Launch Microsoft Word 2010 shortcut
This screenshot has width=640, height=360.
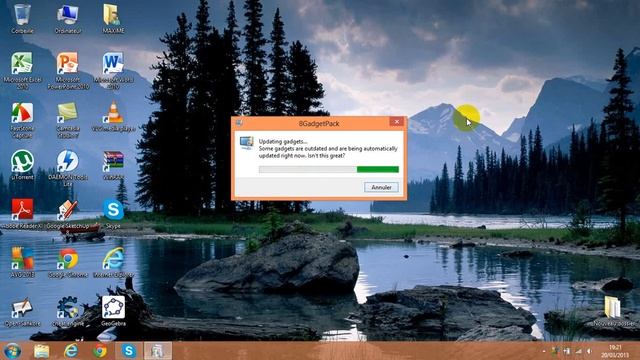(x=113, y=70)
